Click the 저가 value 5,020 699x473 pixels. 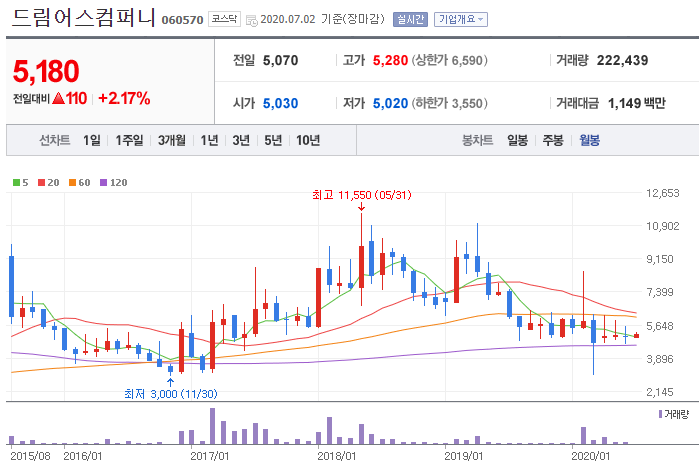390,103
